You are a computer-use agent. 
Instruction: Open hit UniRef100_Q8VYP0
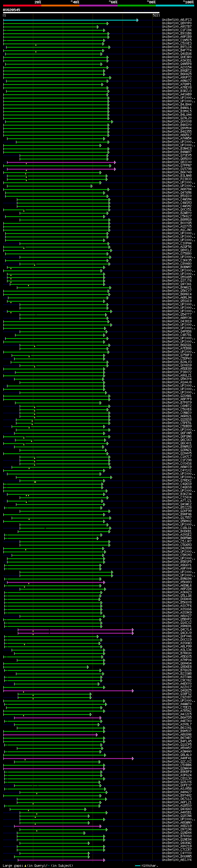click(x=177, y=23)
